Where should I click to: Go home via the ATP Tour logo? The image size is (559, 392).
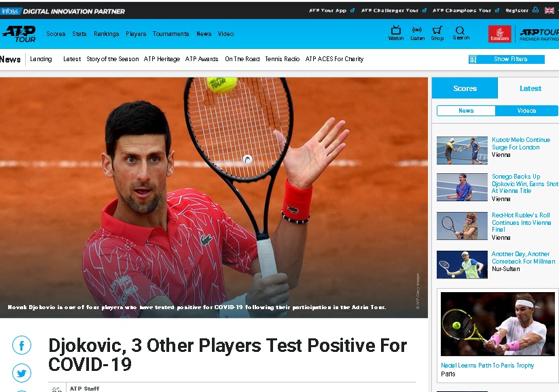(x=19, y=34)
